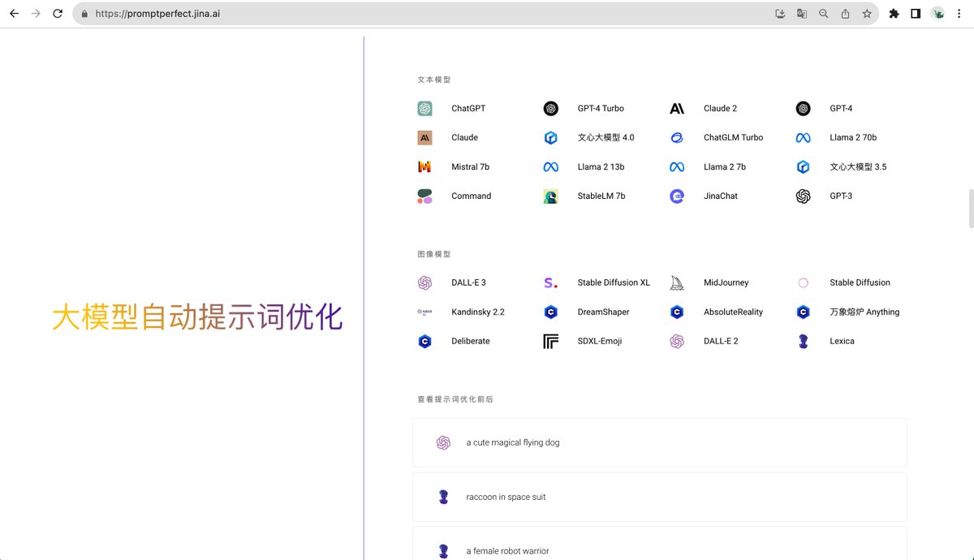
Task: Select the Mistral 7b label
Action: click(471, 167)
